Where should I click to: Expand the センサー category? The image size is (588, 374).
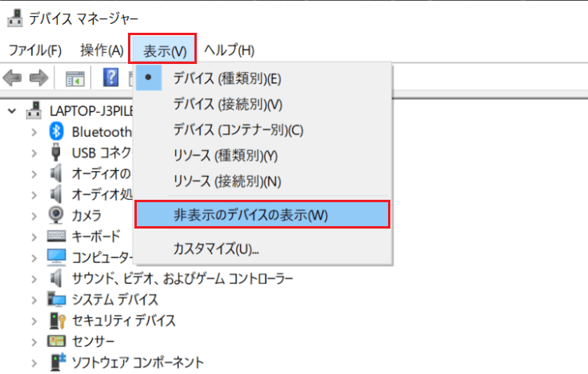(34, 342)
